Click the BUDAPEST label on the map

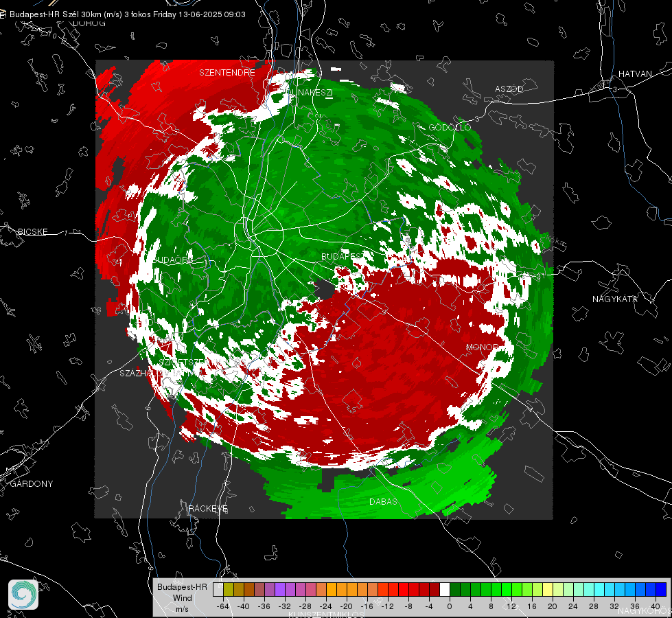[342, 256]
